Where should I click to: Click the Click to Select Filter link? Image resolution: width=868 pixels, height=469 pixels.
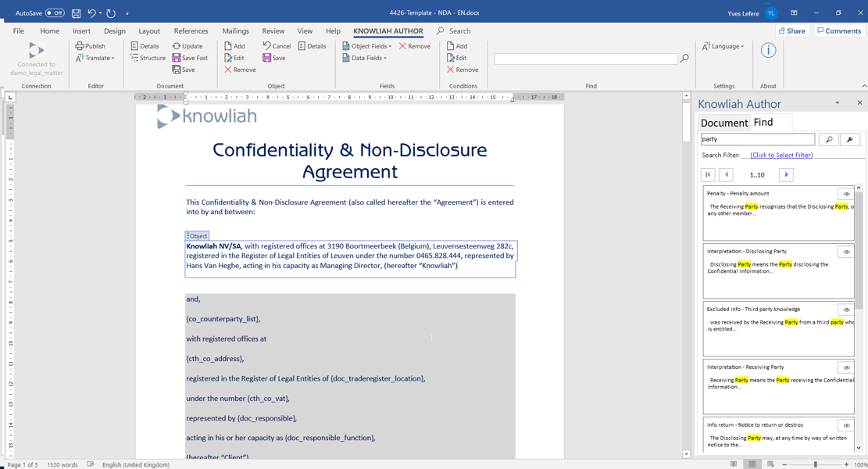781,155
